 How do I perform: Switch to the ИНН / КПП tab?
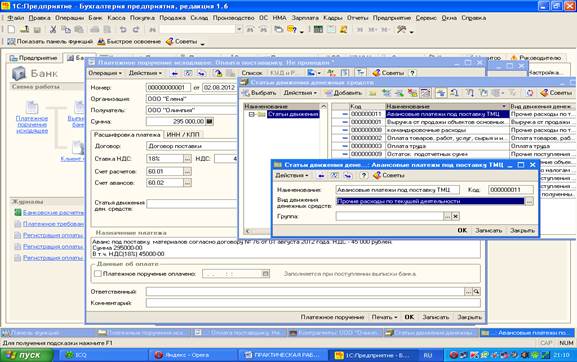coord(183,135)
